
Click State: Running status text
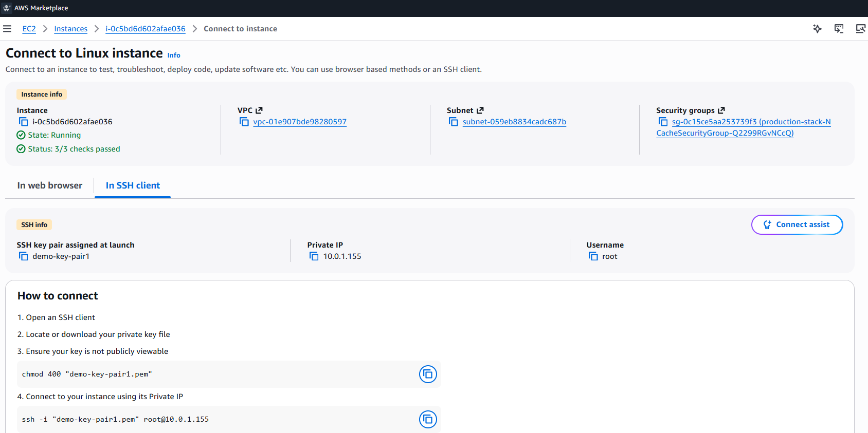point(55,135)
